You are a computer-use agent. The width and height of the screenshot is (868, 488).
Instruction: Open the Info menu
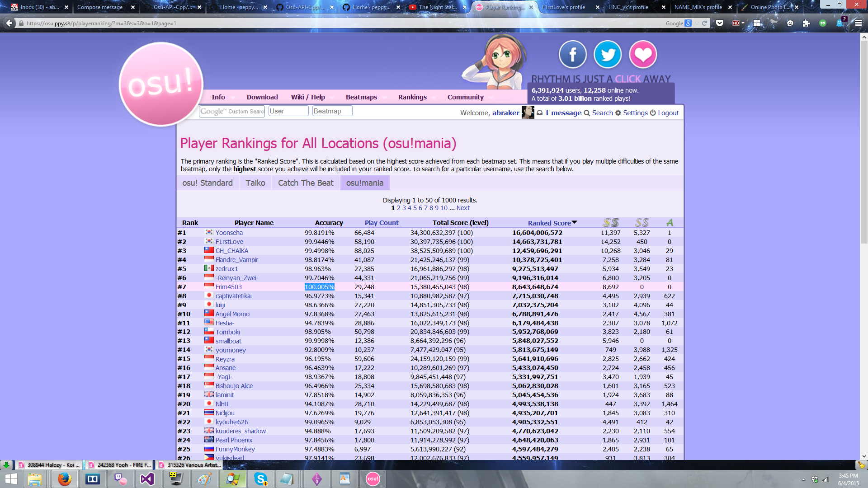218,97
